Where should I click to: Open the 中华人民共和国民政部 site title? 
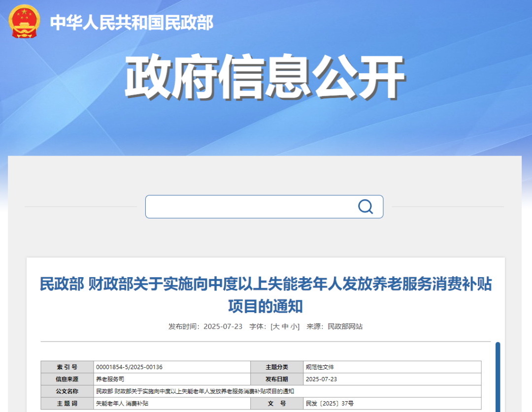coord(132,23)
